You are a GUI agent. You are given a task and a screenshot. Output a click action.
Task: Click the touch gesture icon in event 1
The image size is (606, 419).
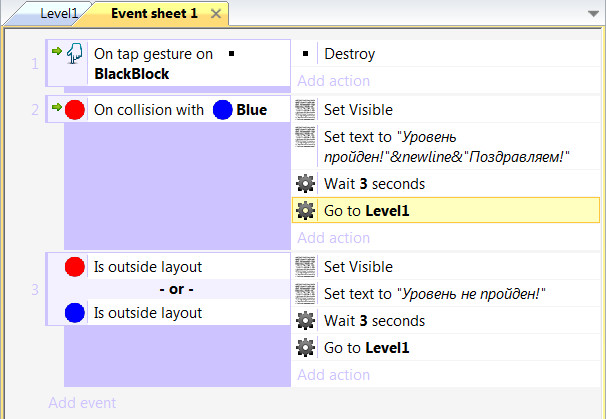click(x=73, y=54)
